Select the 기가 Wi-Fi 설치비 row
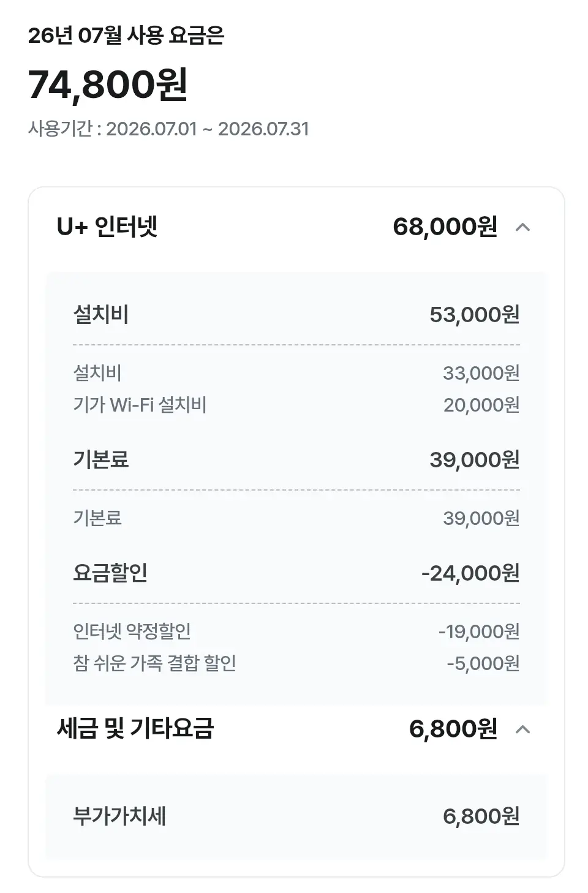 point(296,405)
